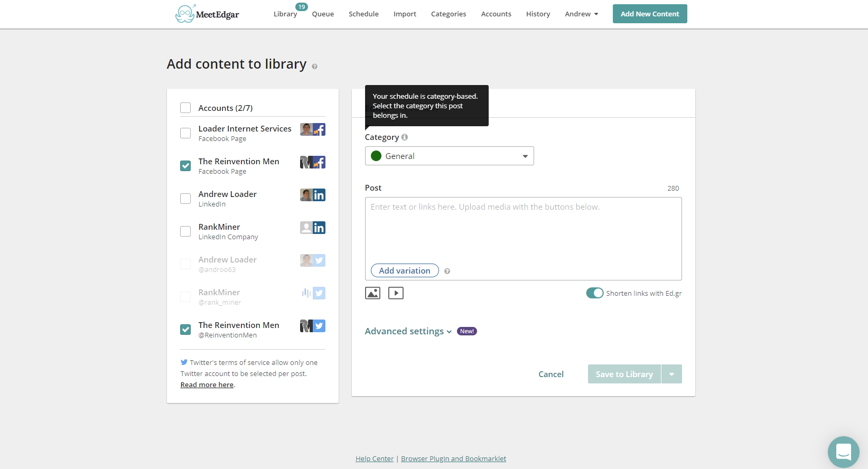868x469 pixels.
Task: Check Andrew Loader @androo63 account
Action: [185, 264]
